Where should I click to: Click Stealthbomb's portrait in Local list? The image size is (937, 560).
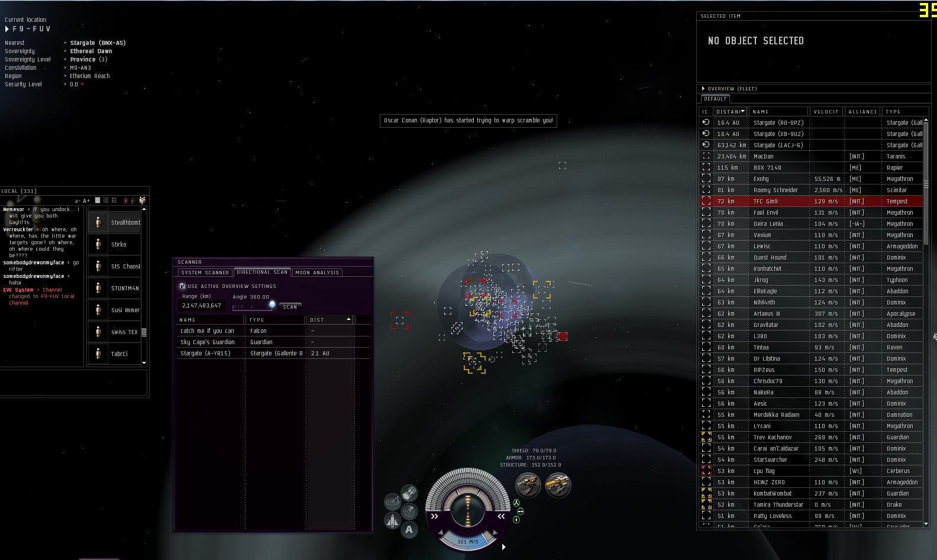click(x=98, y=222)
